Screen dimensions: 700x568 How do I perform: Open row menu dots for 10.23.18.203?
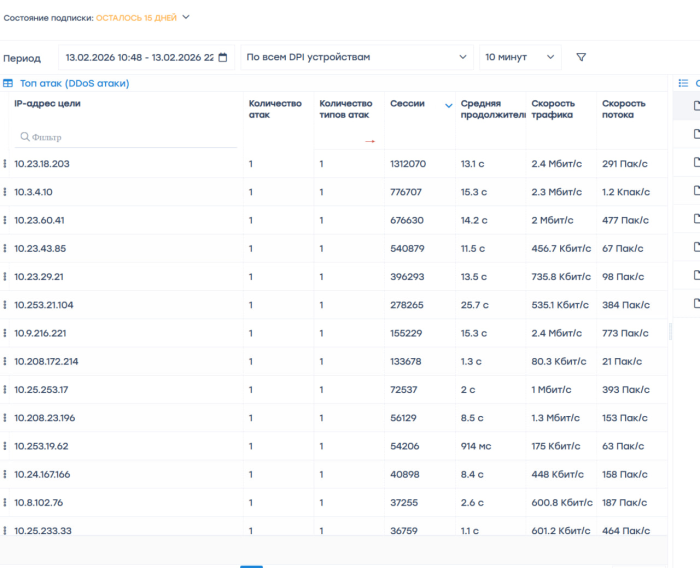pos(5,164)
